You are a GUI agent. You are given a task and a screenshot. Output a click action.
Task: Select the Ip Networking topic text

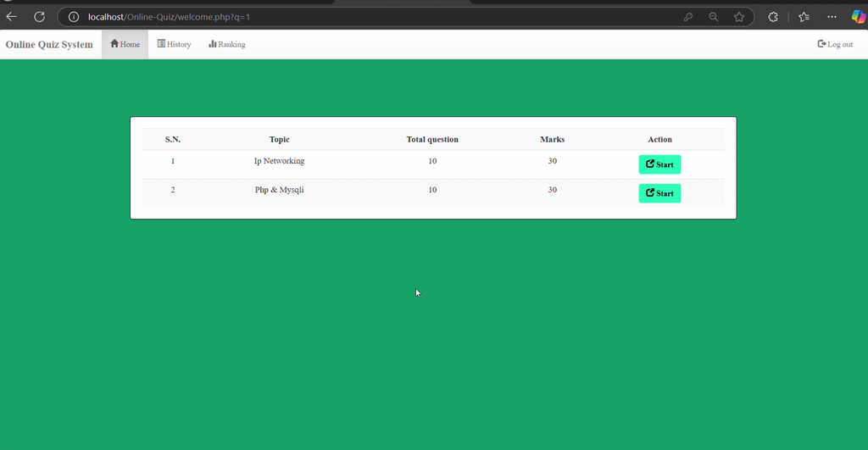tap(279, 160)
